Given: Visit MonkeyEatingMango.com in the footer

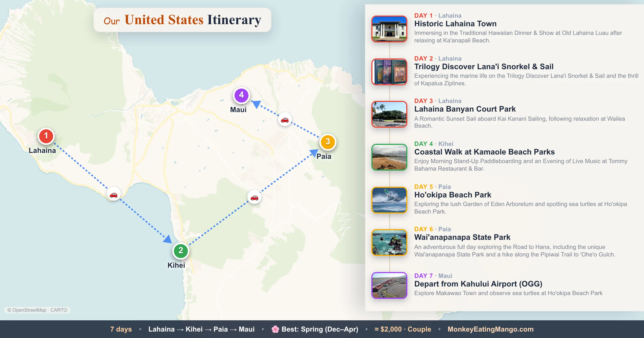Looking at the screenshot, I should (491, 329).
